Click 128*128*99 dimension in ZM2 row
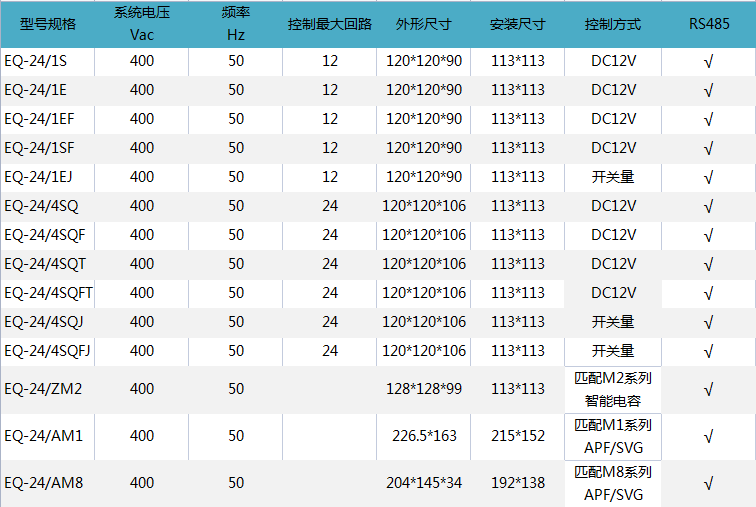The image size is (756, 507). [424, 389]
